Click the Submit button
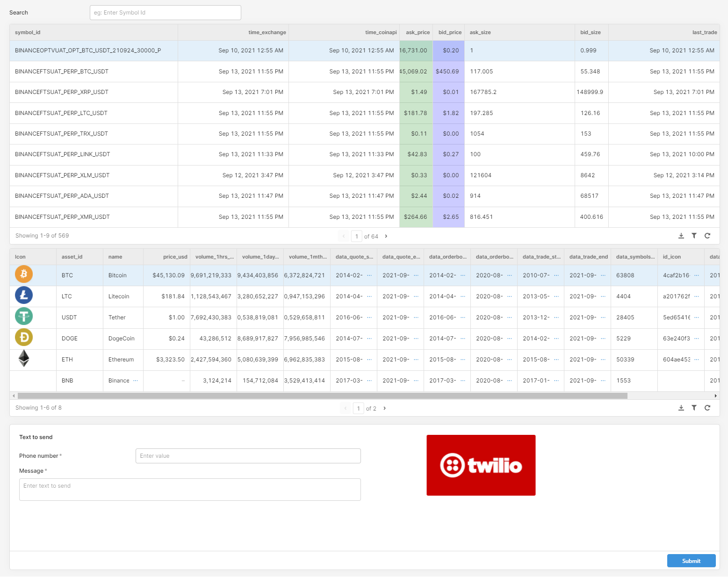The height and width of the screenshot is (577, 728). coord(691,561)
